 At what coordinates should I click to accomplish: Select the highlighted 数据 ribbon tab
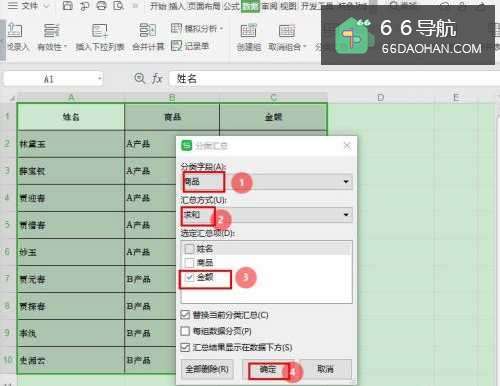point(250,6)
